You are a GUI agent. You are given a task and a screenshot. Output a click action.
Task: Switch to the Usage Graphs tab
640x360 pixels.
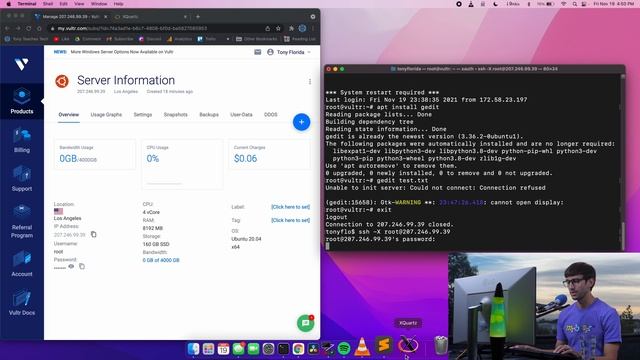(106, 115)
